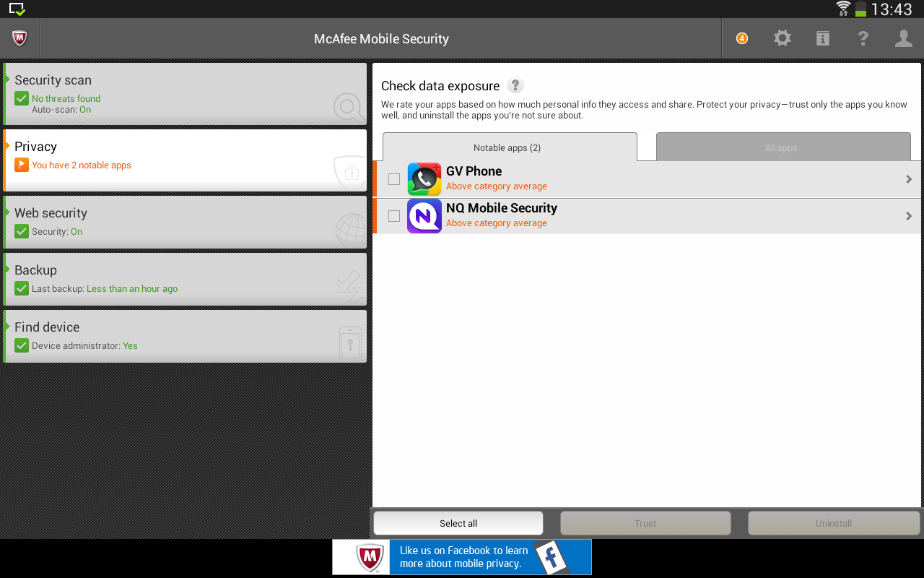Expand NQ Mobile Security details chevron
924x578 pixels.
click(909, 216)
